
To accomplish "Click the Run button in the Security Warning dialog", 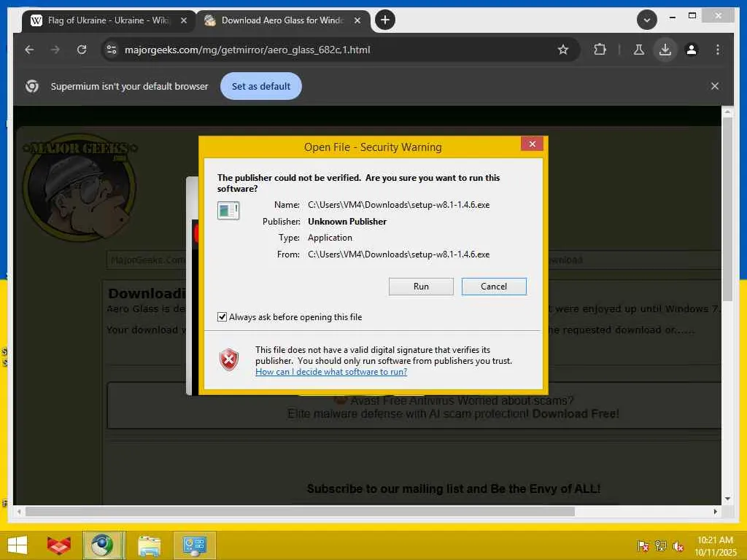I will click(421, 286).
